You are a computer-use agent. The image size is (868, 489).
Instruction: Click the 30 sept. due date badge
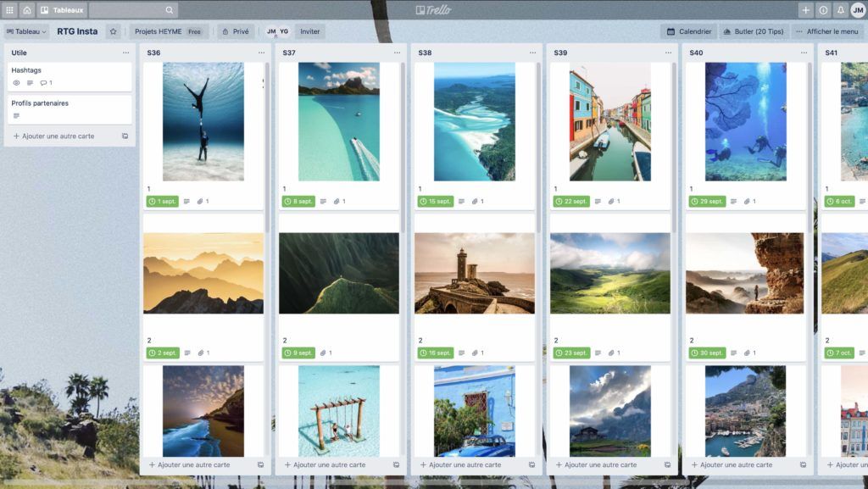[x=707, y=353]
